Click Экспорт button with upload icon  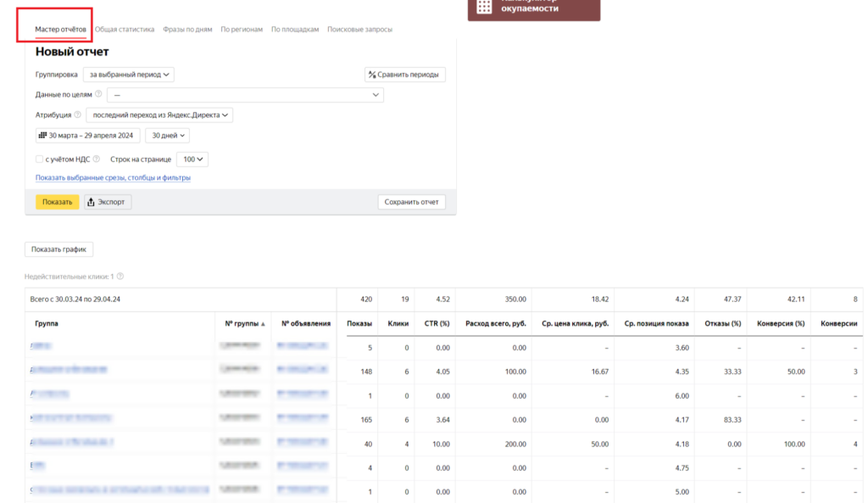point(108,202)
